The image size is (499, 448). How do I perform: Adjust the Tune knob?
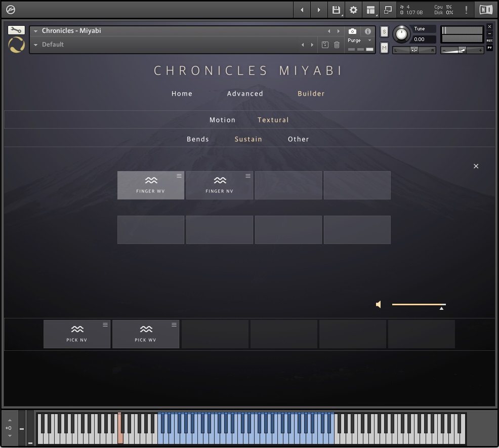(x=401, y=34)
